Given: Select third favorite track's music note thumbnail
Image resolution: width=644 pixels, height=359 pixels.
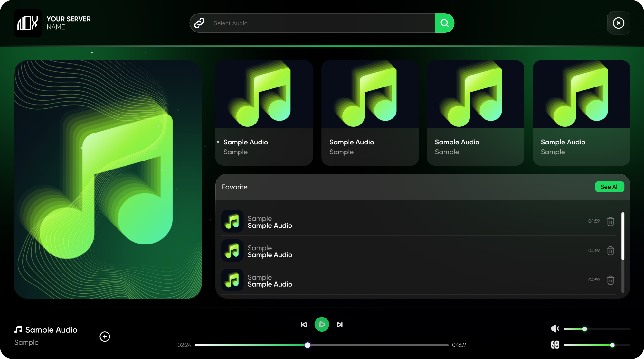Looking at the screenshot, I should tap(232, 280).
